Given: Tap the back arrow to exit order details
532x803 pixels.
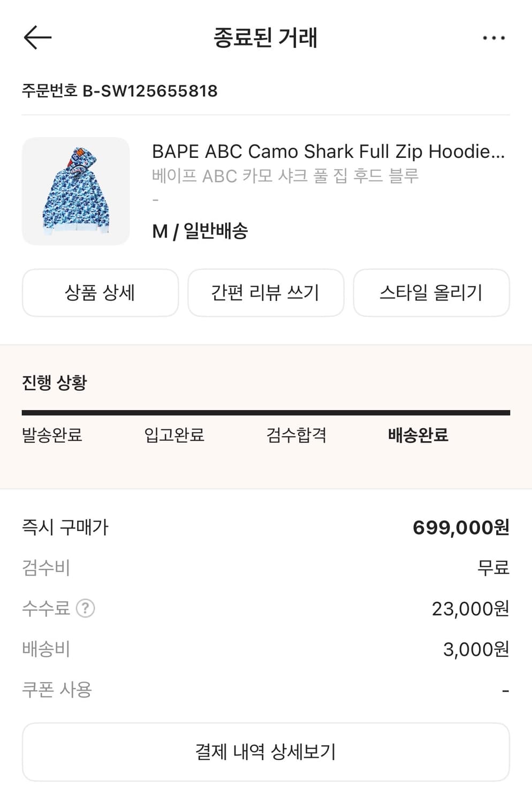Looking at the screenshot, I should 36,37.
